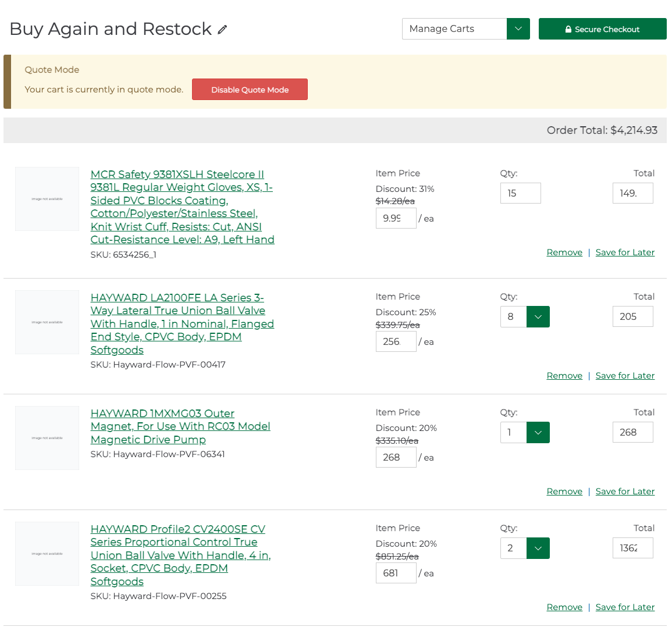Image resolution: width=672 pixels, height=627 pixels.
Task: Click the Discount: 25% label
Action: [406, 312]
